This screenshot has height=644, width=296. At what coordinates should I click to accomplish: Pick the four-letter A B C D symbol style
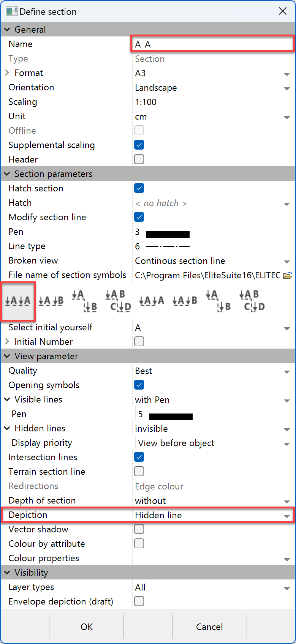click(118, 301)
